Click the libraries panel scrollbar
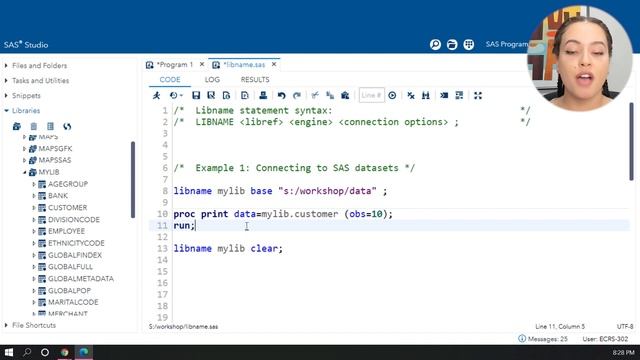This screenshot has height=360, width=640. pyautogui.click(x=133, y=180)
